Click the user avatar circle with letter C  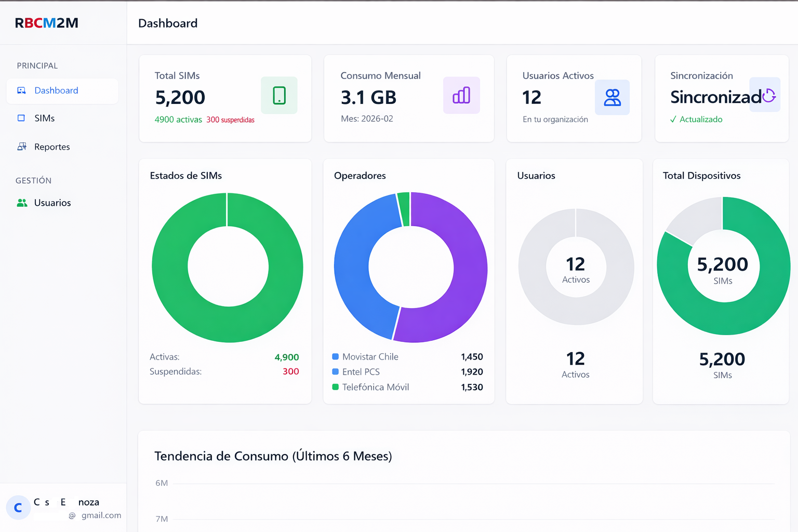pos(18,508)
